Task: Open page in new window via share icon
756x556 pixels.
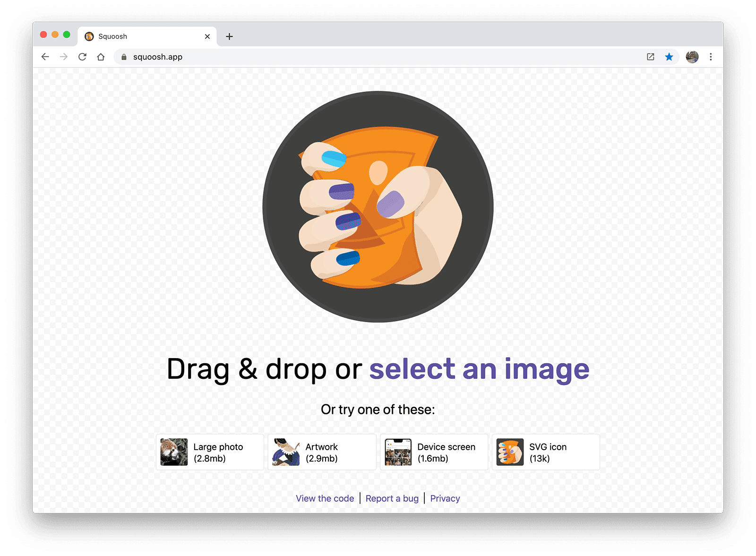Action: tap(650, 57)
